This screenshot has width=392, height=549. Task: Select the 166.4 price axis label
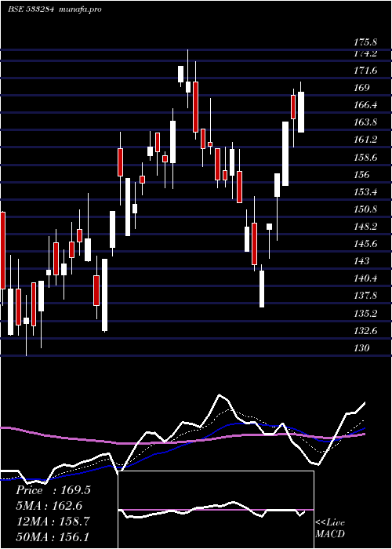point(365,105)
